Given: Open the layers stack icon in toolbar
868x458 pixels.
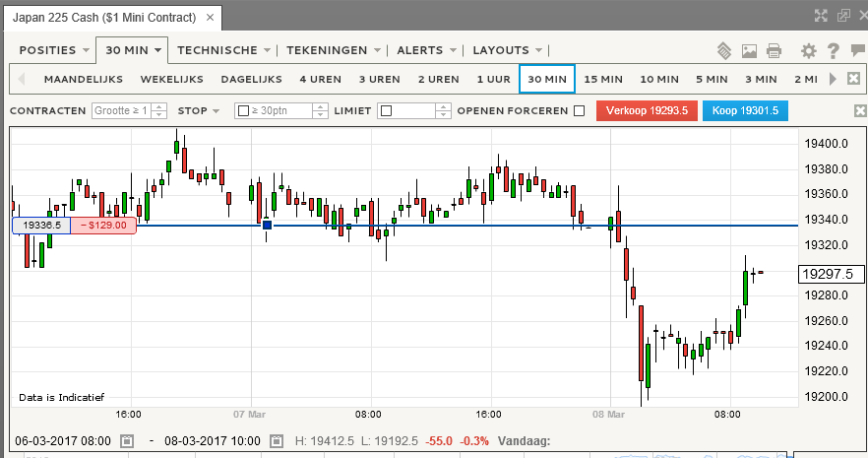Looking at the screenshot, I should 724,51.
